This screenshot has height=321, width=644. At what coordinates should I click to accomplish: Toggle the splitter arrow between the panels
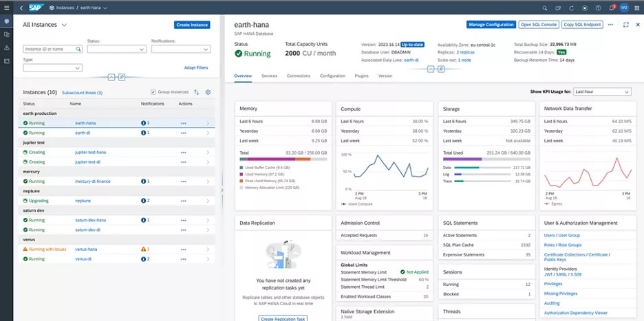tap(222, 190)
